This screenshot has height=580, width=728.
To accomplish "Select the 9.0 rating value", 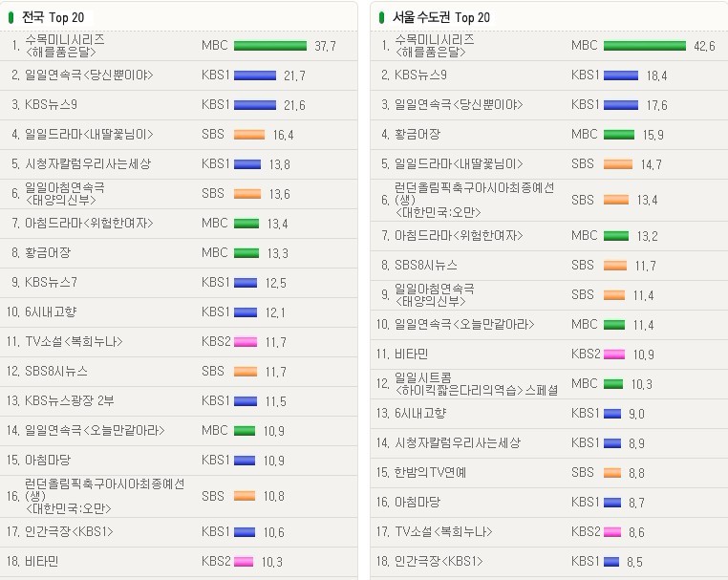I will click(x=636, y=414).
